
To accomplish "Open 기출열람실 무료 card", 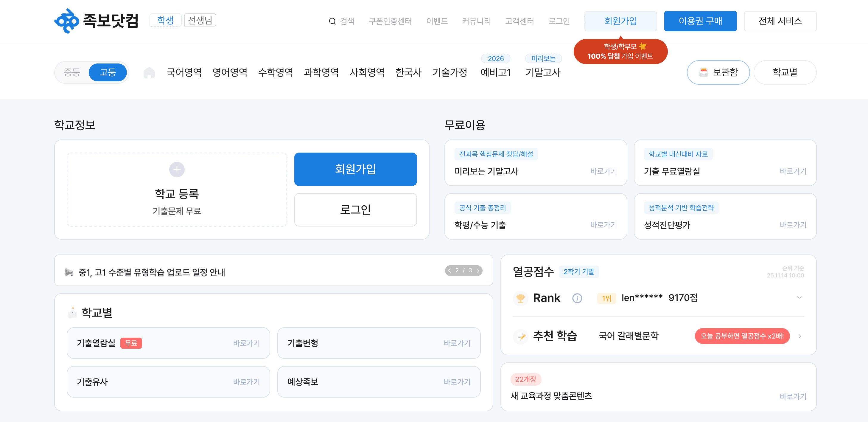I will [x=168, y=343].
